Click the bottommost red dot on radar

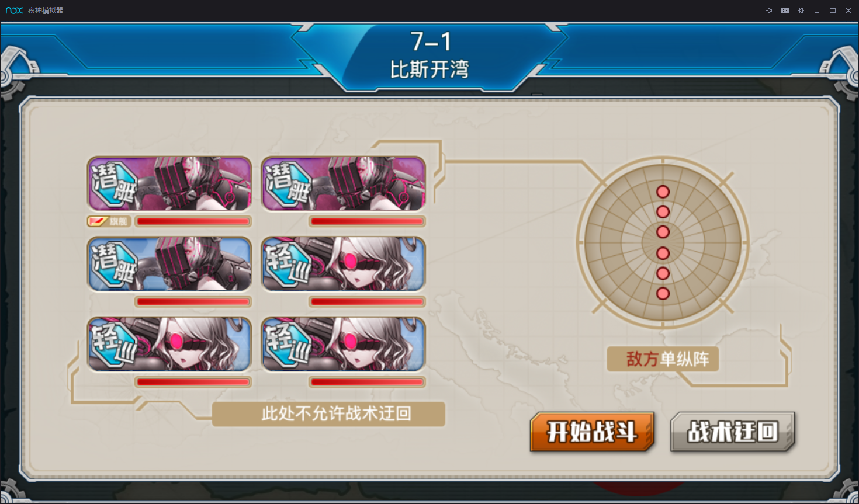pos(663,293)
